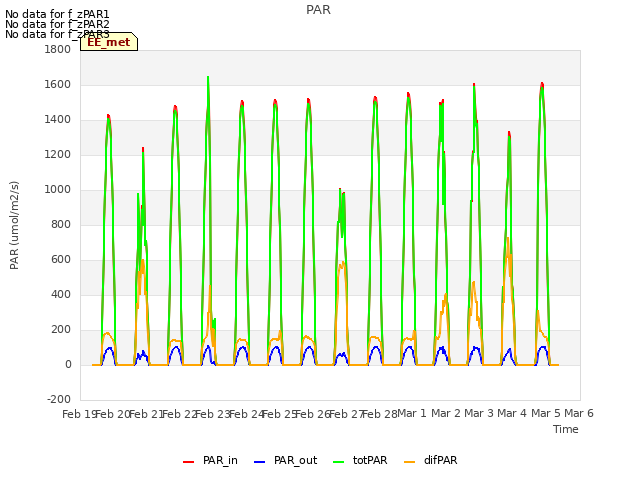The width and height of the screenshot is (640, 480).
Task: Click the blue PAR_out legend swatch
Action: [260, 462]
